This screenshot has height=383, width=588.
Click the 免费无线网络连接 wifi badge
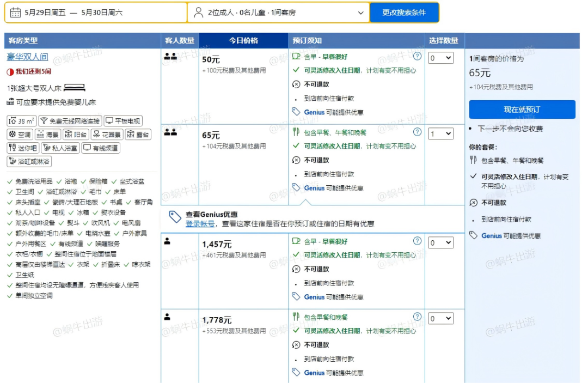[70, 121]
